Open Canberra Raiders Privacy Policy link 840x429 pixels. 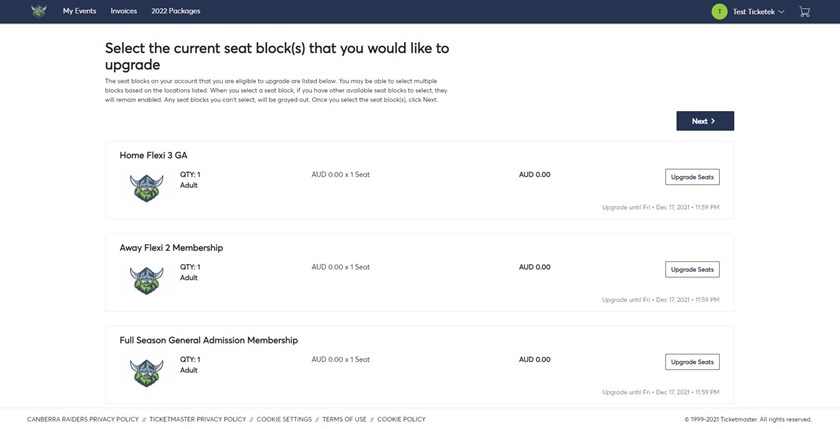point(83,419)
